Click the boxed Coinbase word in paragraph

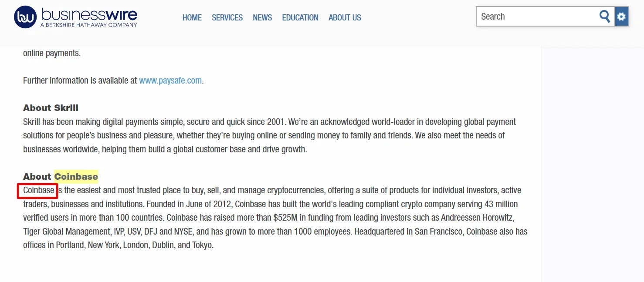(38, 191)
